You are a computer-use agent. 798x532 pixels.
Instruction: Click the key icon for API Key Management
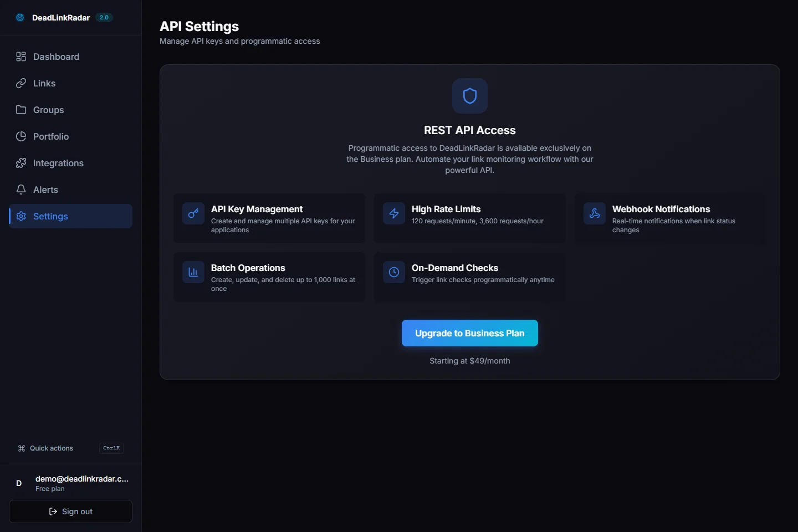(x=193, y=213)
